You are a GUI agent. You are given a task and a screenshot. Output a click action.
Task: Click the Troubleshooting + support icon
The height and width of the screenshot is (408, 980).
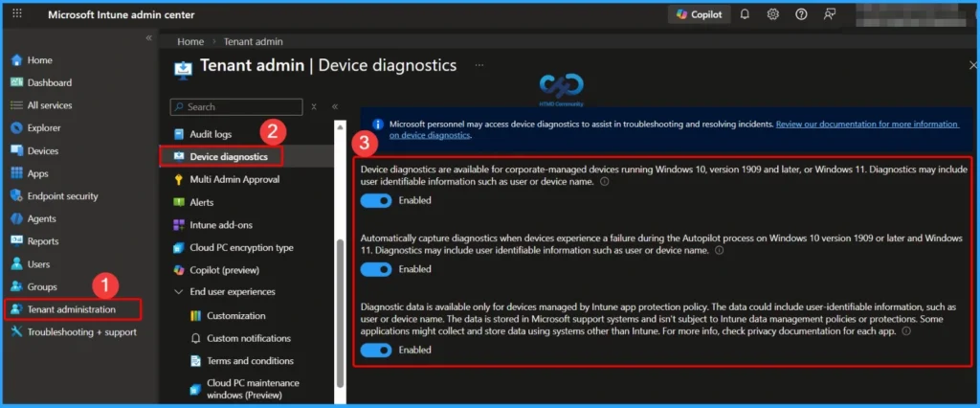[17, 331]
